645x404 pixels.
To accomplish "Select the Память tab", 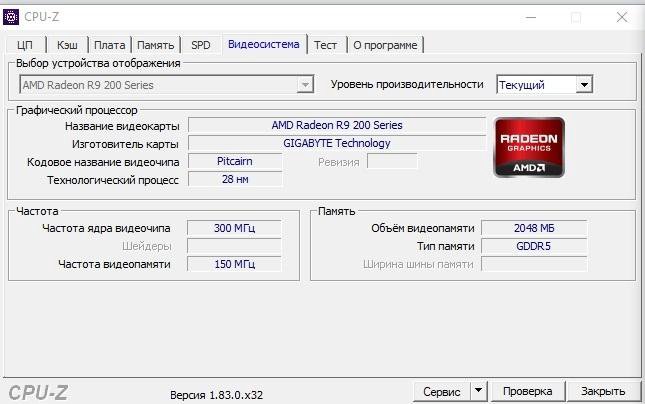I will [155, 45].
